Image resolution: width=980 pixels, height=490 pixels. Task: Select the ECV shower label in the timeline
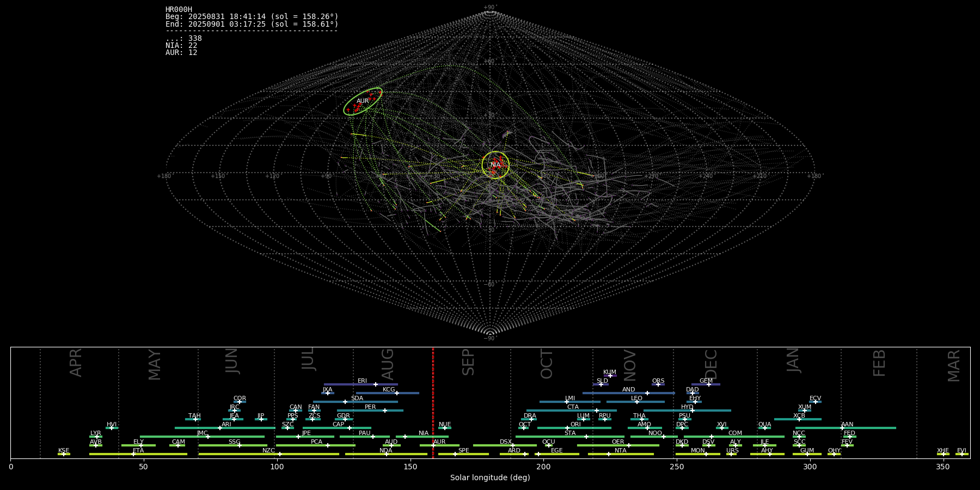pos(815,399)
